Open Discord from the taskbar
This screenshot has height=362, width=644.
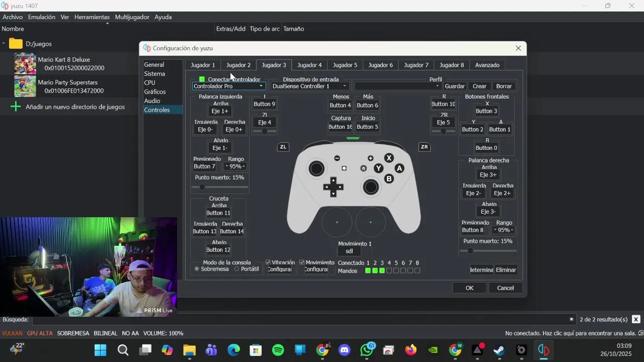click(345, 350)
